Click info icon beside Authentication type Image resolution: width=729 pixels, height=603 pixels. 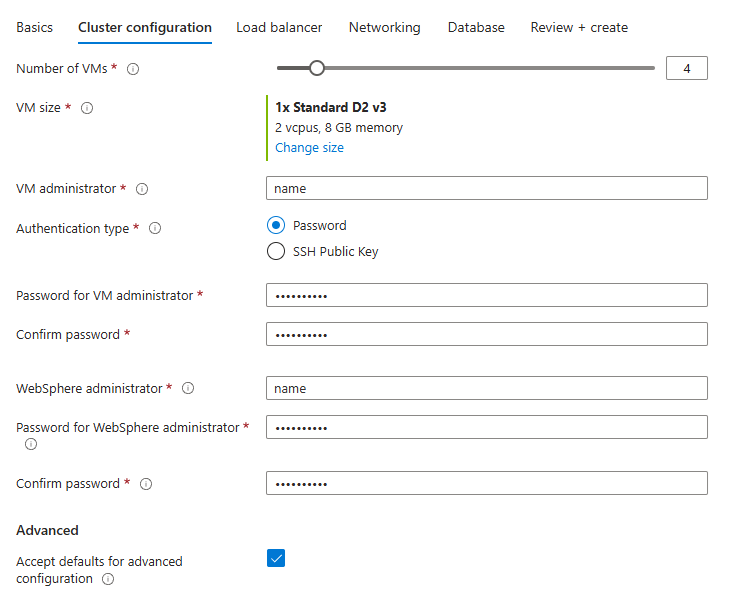pos(155,229)
